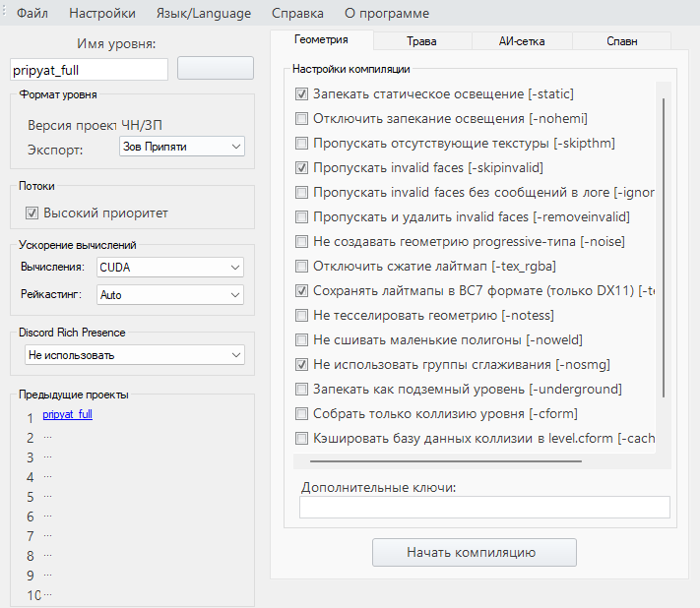Enable Кэшировать базу данных коллизии checkbox

click(x=302, y=439)
